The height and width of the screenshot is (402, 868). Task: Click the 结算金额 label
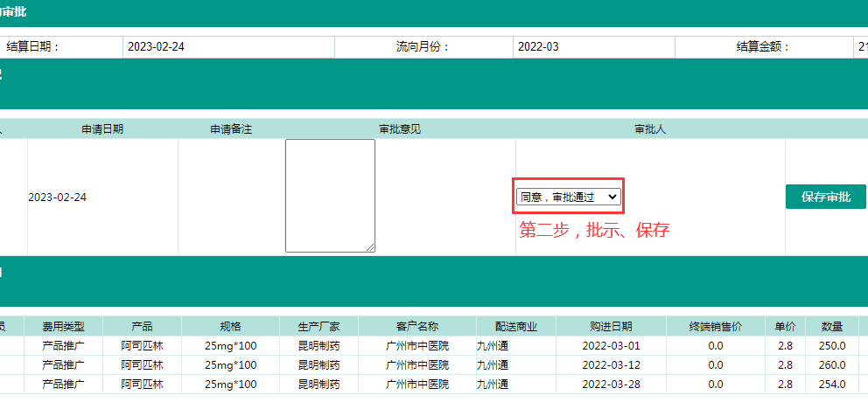pos(762,47)
